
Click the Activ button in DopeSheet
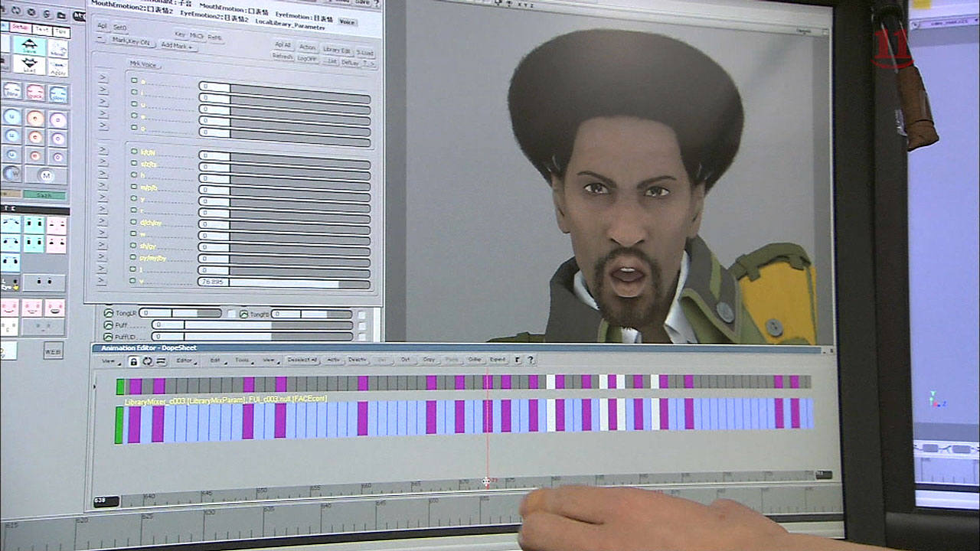[334, 360]
